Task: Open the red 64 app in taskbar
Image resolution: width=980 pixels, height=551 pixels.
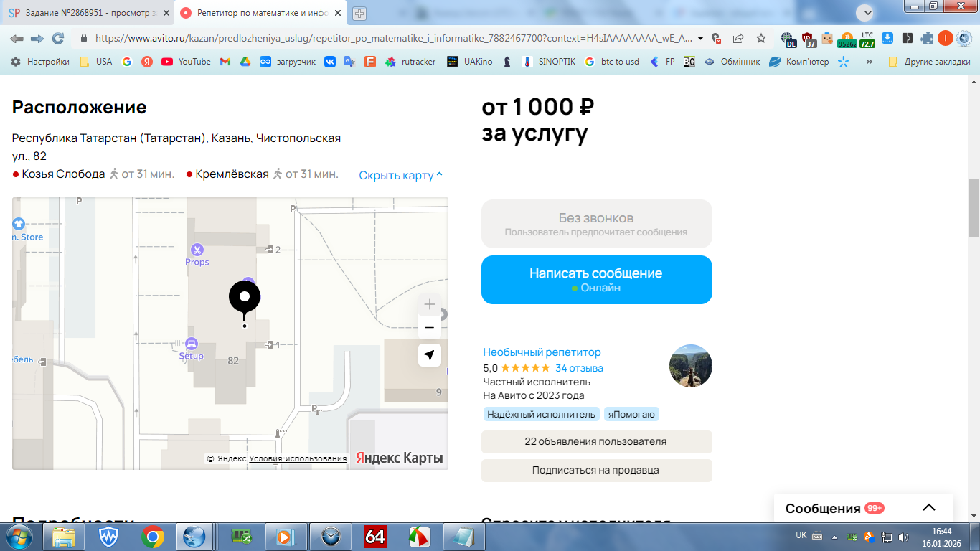Action: click(374, 537)
